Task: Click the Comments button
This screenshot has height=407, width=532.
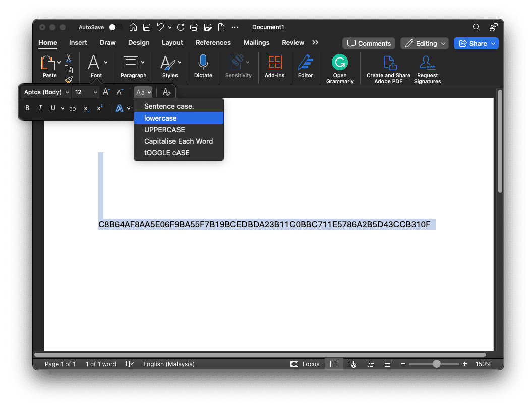Action: pyautogui.click(x=369, y=43)
